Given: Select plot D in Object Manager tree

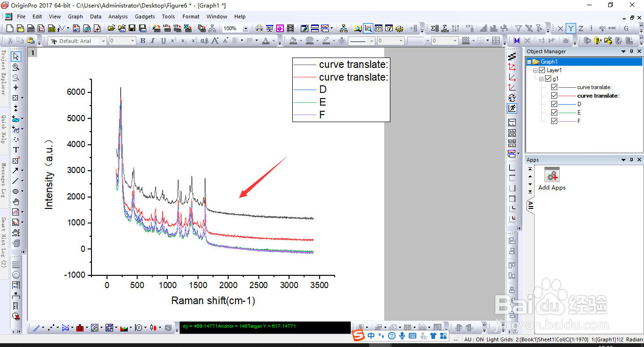Looking at the screenshot, I should coord(579,104).
